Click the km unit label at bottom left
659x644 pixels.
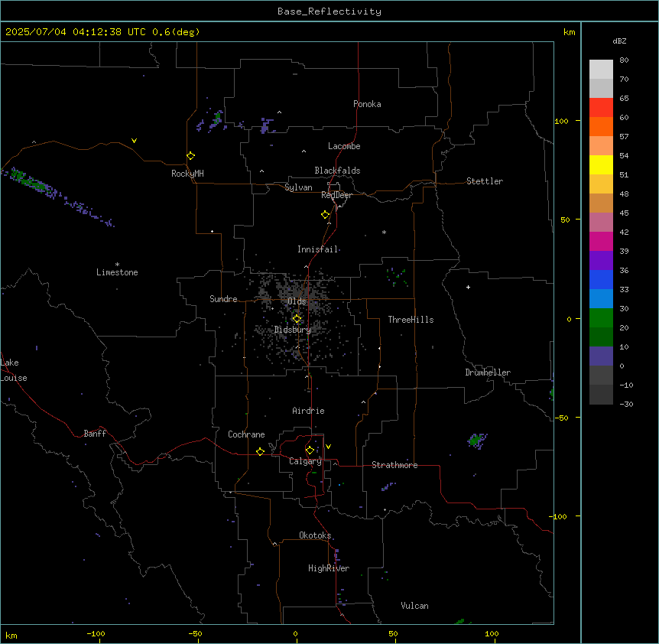[x=11, y=635]
